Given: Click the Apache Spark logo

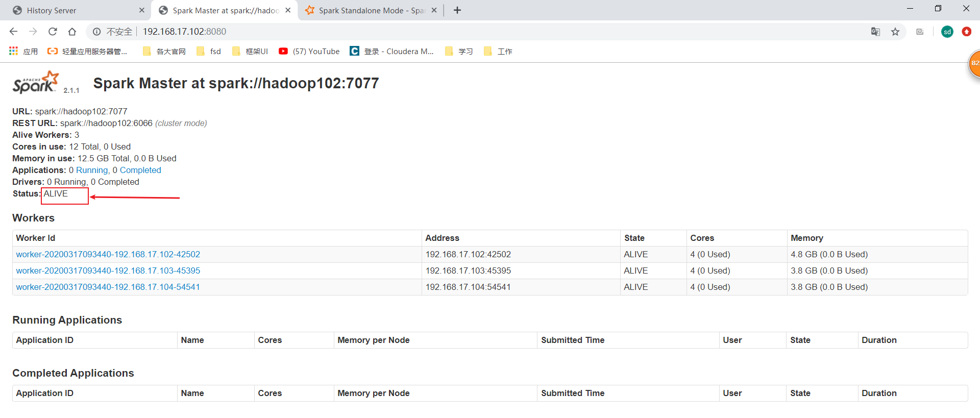Looking at the screenshot, I should (x=36, y=82).
